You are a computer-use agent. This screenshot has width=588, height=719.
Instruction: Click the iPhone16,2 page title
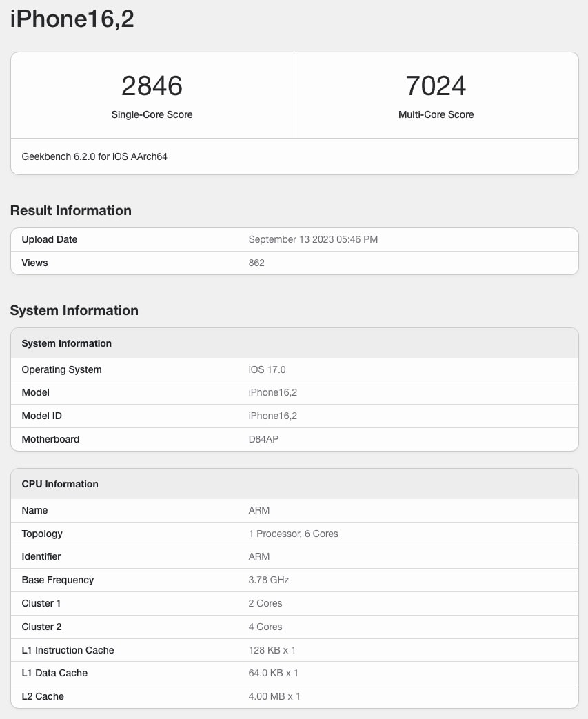click(72, 19)
